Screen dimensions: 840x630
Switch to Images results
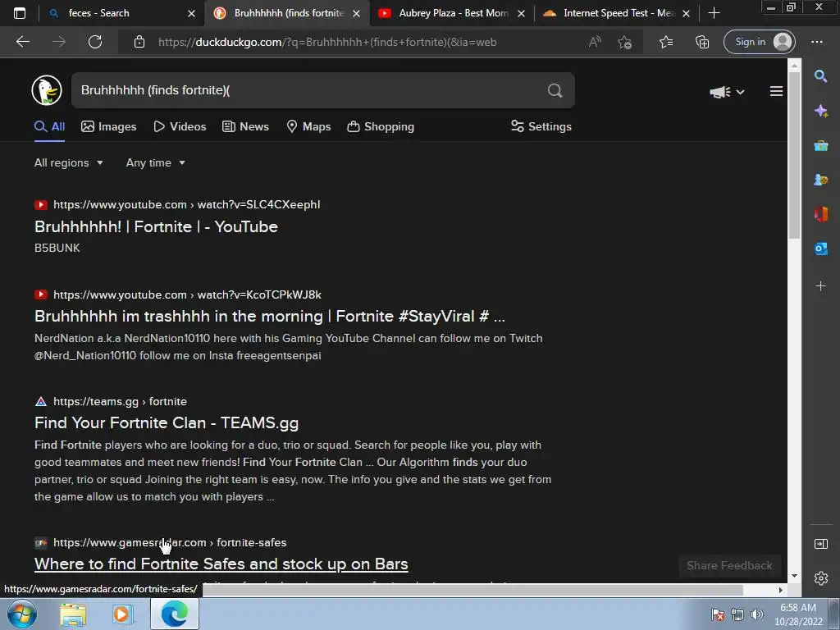109,127
